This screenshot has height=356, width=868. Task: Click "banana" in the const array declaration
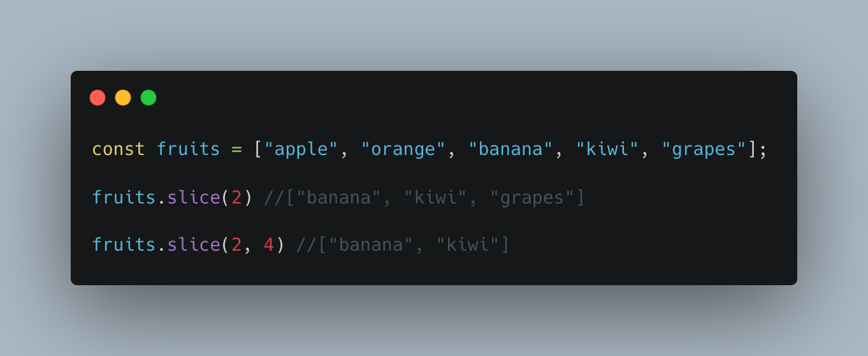point(510,149)
